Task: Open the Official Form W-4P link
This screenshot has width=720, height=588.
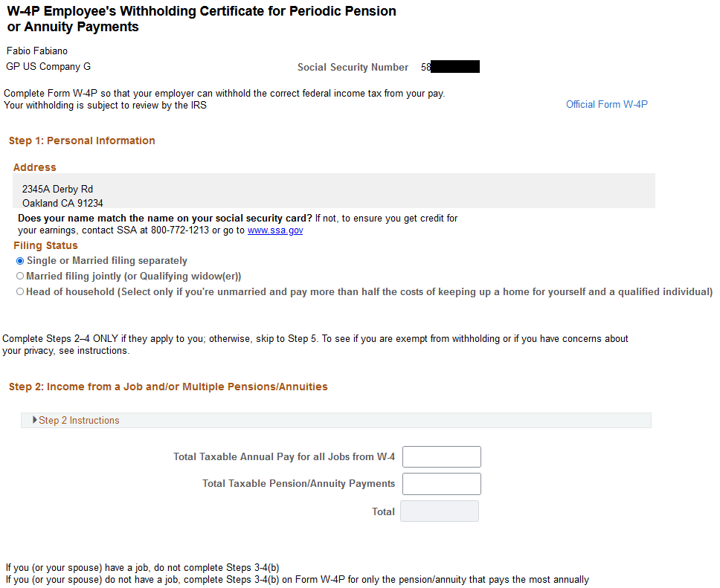Action: pyautogui.click(x=606, y=104)
